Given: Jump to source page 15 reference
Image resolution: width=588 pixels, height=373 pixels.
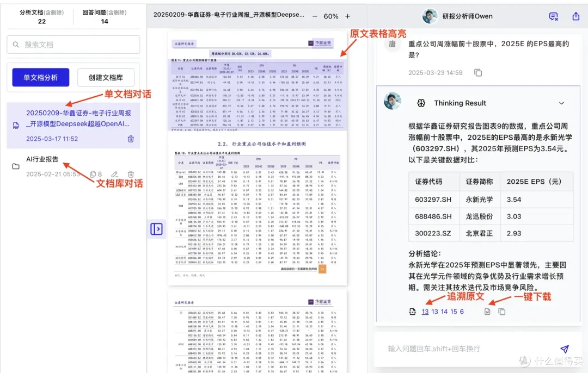Looking at the screenshot, I should coord(454,312).
